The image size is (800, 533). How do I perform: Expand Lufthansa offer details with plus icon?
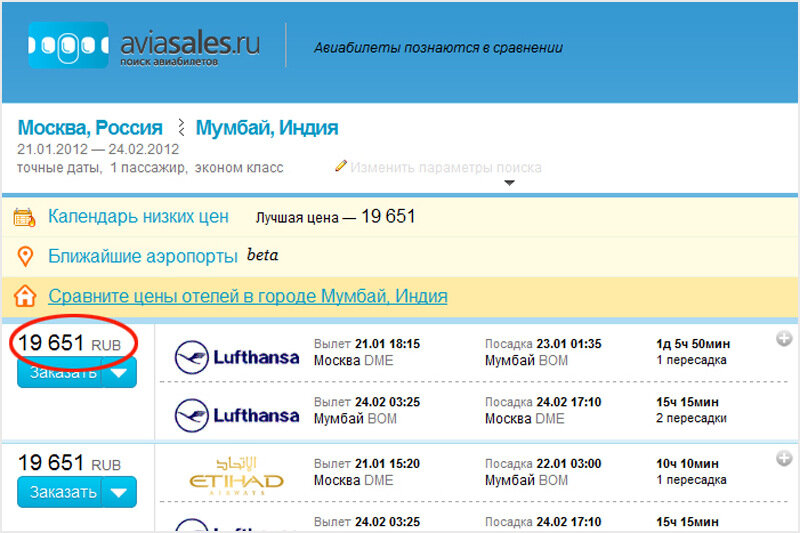(x=784, y=338)
